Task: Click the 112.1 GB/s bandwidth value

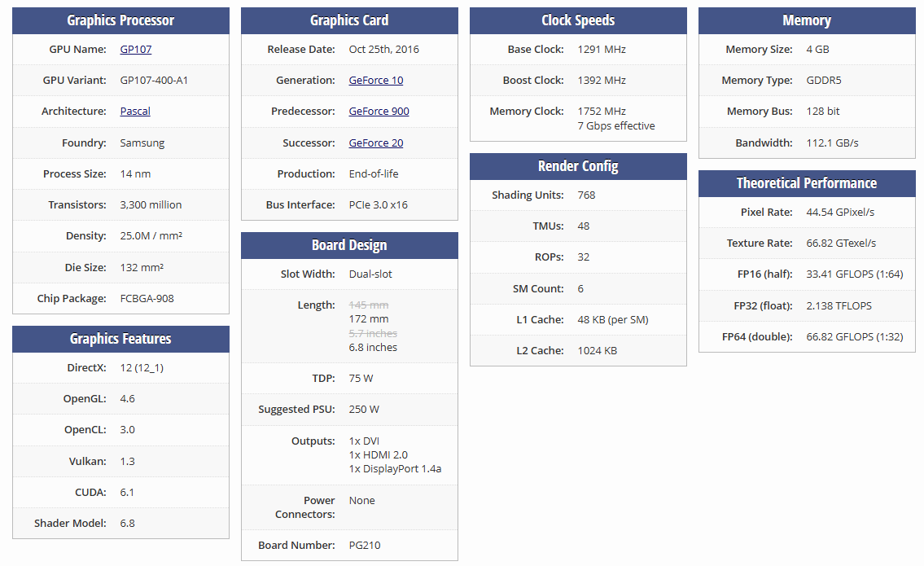Action: pyautogui.click(x=832, y=143)
